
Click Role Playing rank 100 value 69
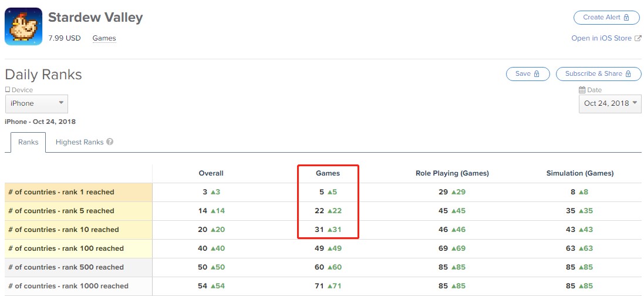point(443,248)
